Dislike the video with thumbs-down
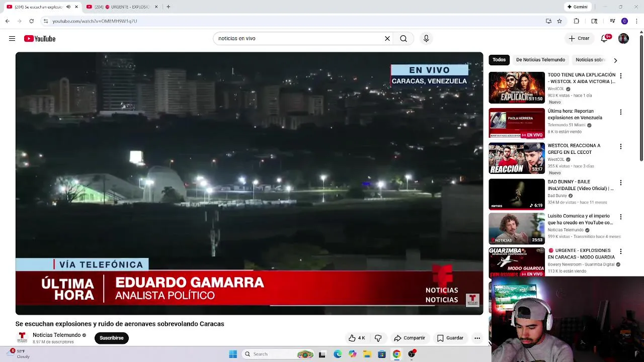The image size is (644, 362). pos(378,338)
